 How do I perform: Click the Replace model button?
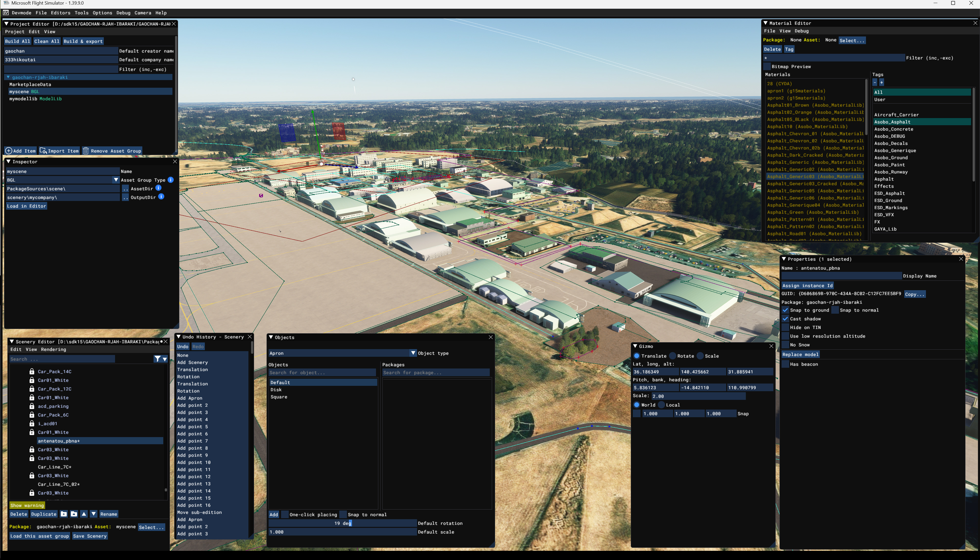800,355
